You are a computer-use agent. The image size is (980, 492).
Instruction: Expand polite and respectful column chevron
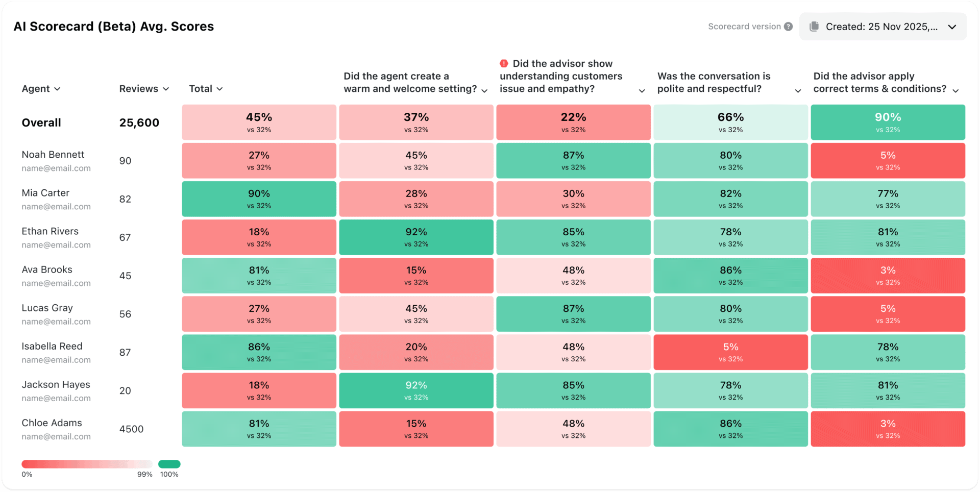click(798, 91)
